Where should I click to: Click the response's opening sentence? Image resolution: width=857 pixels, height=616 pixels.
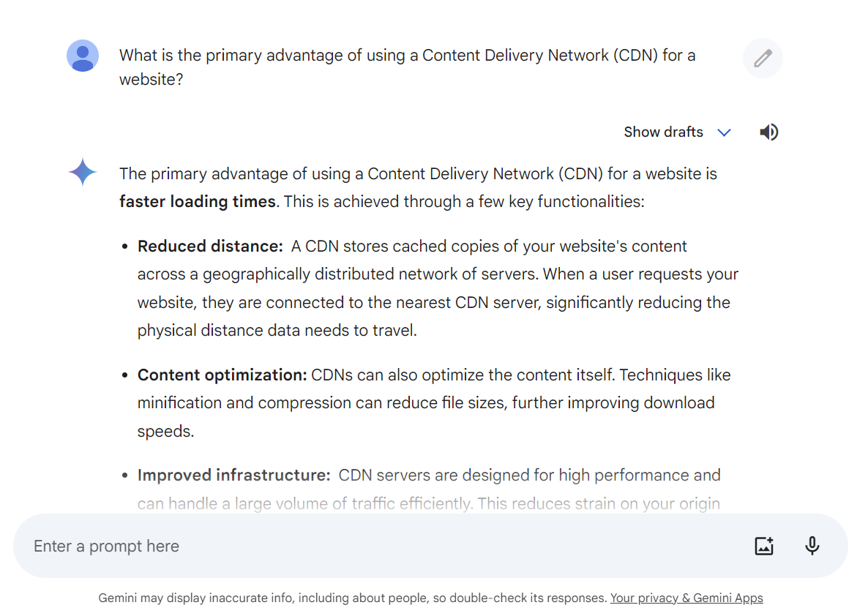(x=418, y=174)
